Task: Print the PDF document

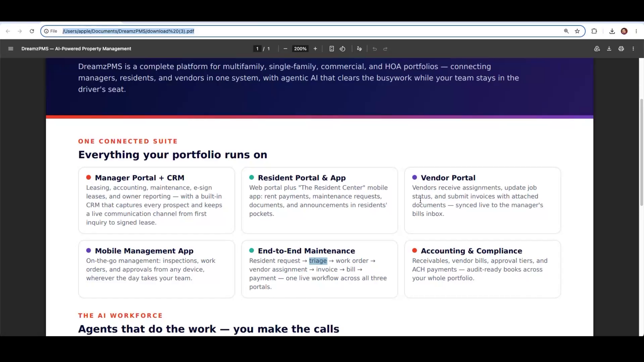Action: (x=621, y=49)
